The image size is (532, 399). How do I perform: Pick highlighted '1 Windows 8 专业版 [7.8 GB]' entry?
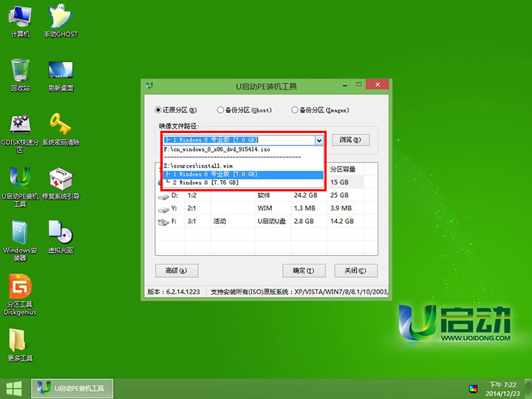[243, 174]
